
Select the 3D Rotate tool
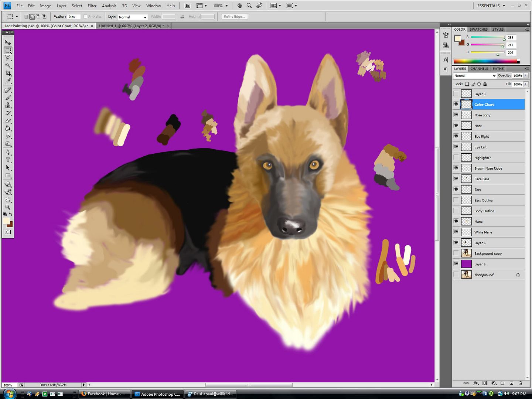[x=8, y=184]
